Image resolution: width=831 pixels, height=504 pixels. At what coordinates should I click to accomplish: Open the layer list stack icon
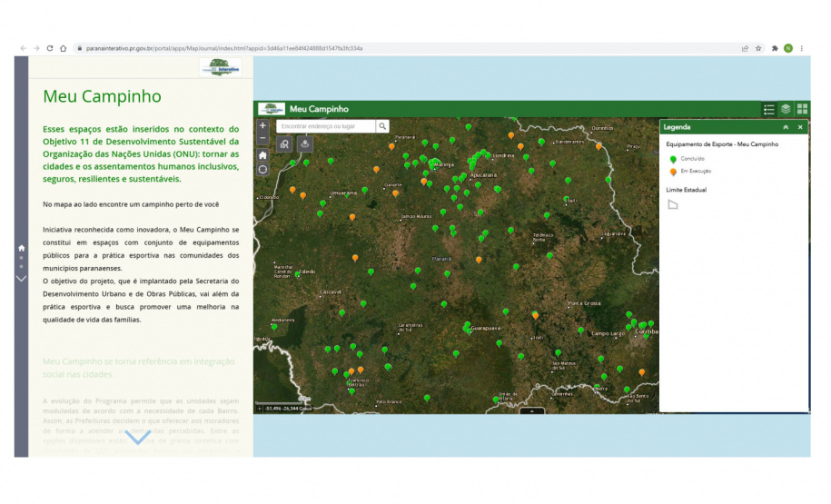786,109
